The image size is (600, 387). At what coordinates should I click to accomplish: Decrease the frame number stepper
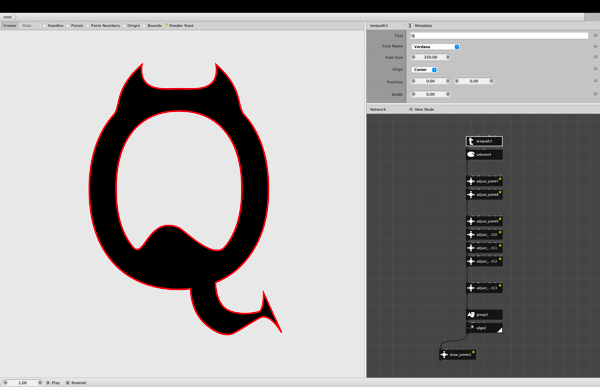click(5, 382)
